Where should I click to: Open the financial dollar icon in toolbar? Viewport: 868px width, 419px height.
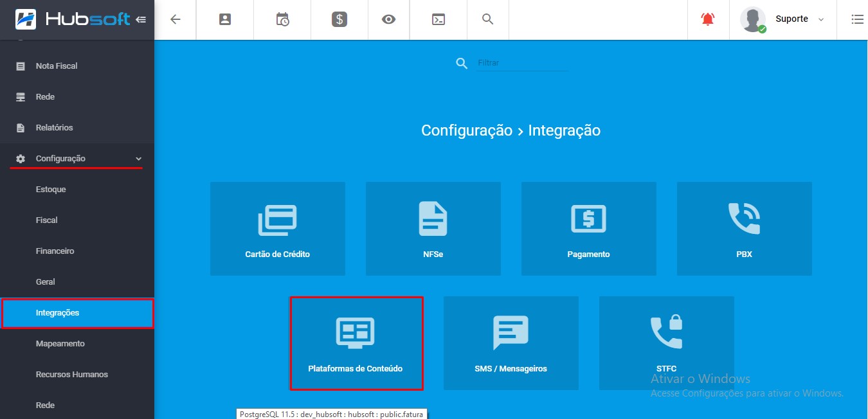click(x=339, y=19)
